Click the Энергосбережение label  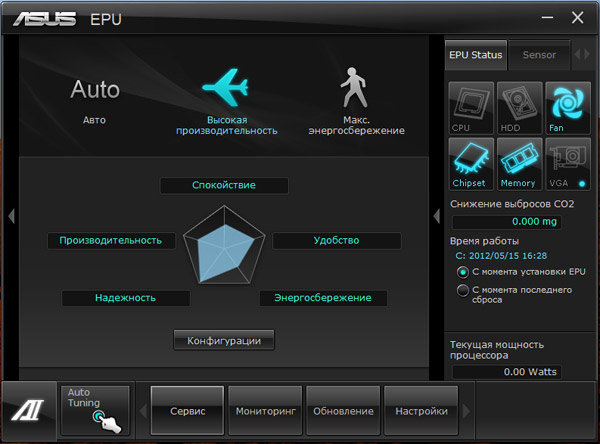pyautogui.click(x=323, y=298)
